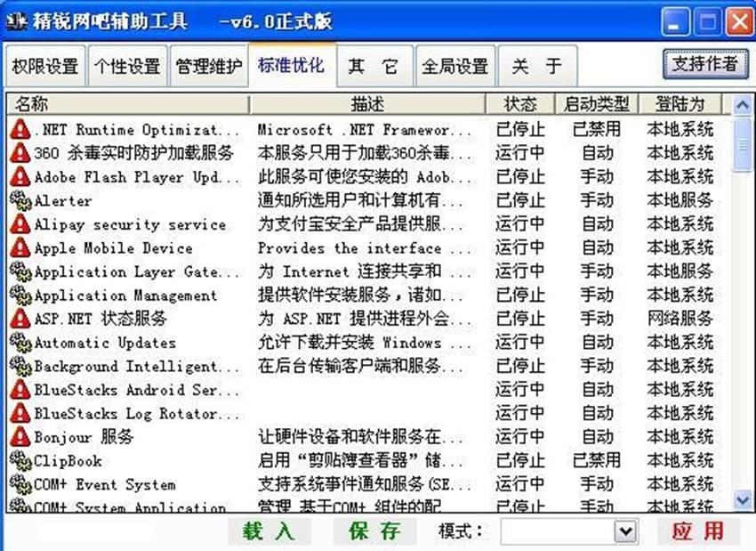The width and height of the screenshot is (756, 551).
Task: Click 网络服务 login for ASP.NET row
Action: [680, 319]
